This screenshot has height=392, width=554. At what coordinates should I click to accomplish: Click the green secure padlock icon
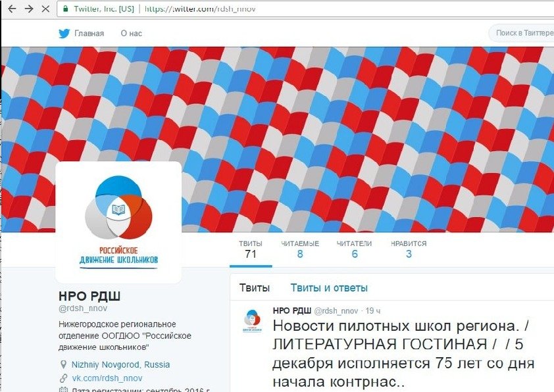pos(65,9)
